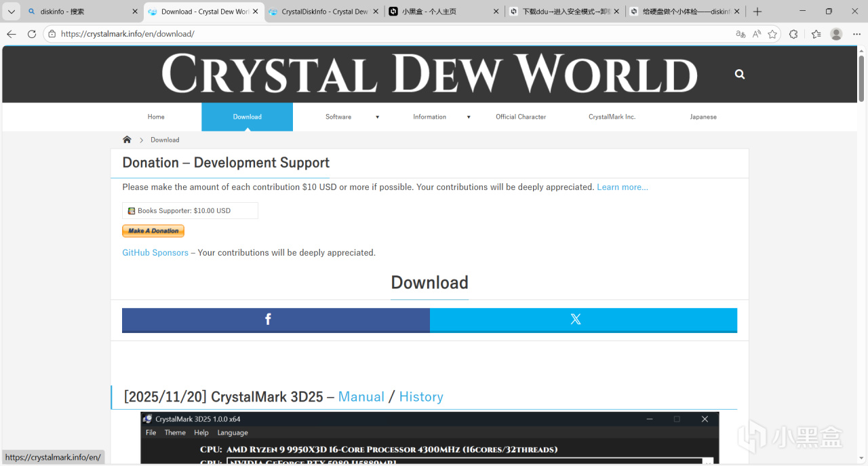Close the 小黑盒 - 个人主页 tab
The image size is (868, 466).
496,12
